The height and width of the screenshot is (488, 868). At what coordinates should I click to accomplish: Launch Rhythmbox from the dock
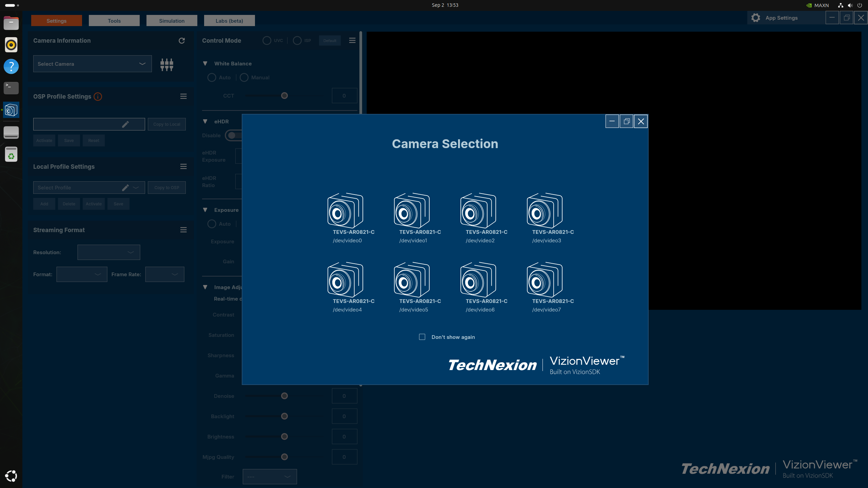(x=11, y=45)
